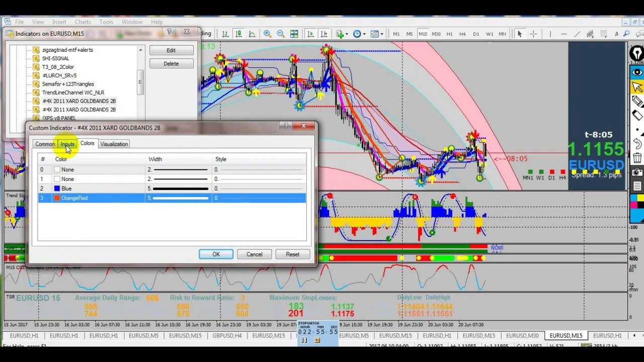Open the width selector for the OrangeRed row
The width and height of the screenshot is (644, 362).
tap(178, 198)
